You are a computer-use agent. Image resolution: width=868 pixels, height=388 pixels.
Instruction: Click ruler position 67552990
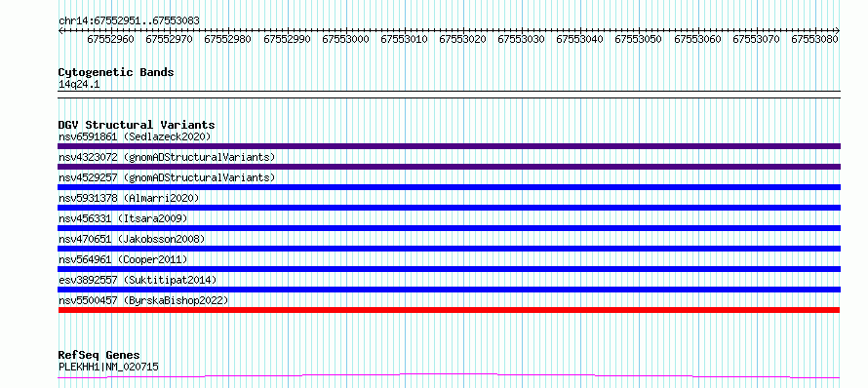tap(288, 39)
